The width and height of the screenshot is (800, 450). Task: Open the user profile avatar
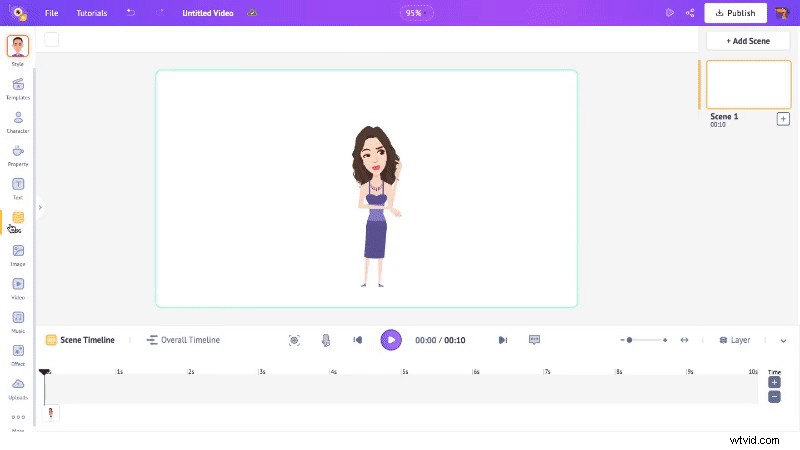pyautogui.click(x=782, y=13)
